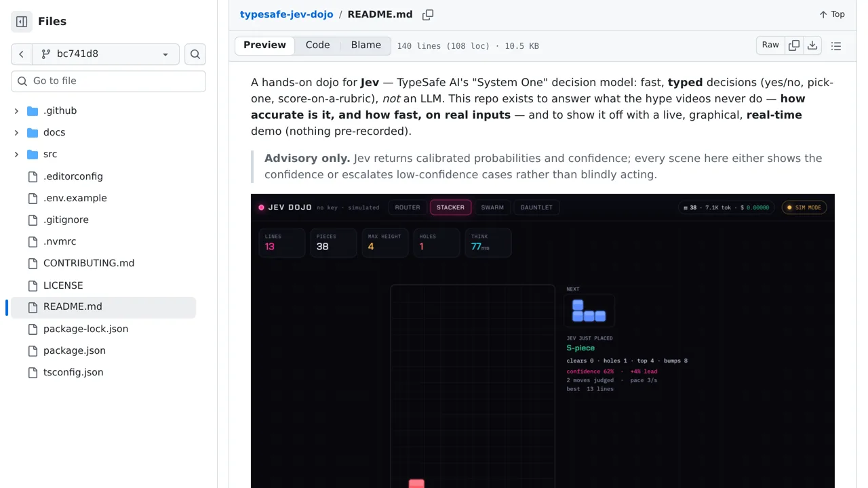
Task: Click the LICENSE file icon
Action: [x=33, y=285]
